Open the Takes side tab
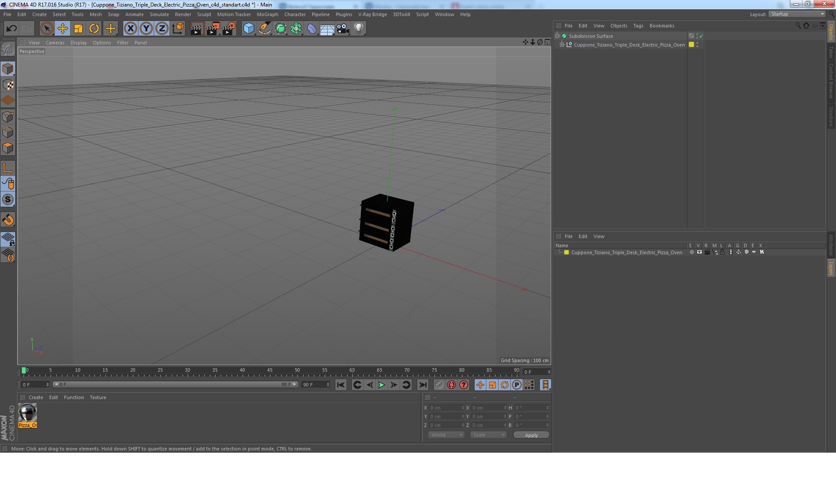Viewport: 836px width, 504px height. pyautogui.click(x=831, y=52)
